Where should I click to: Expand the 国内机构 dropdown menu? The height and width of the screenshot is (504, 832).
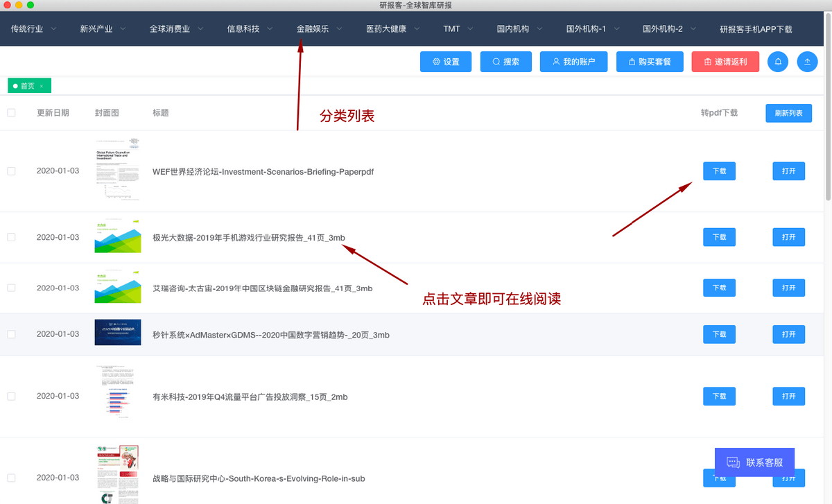[x=520, y=29]
